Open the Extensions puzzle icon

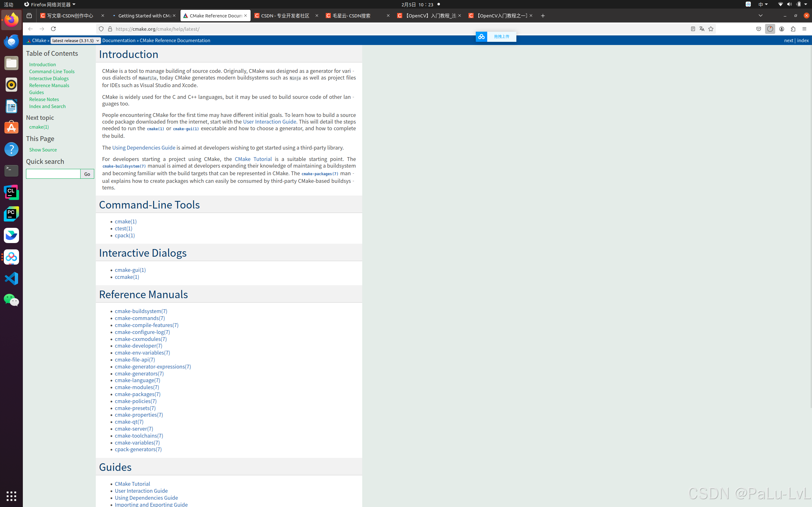[793, 29]
